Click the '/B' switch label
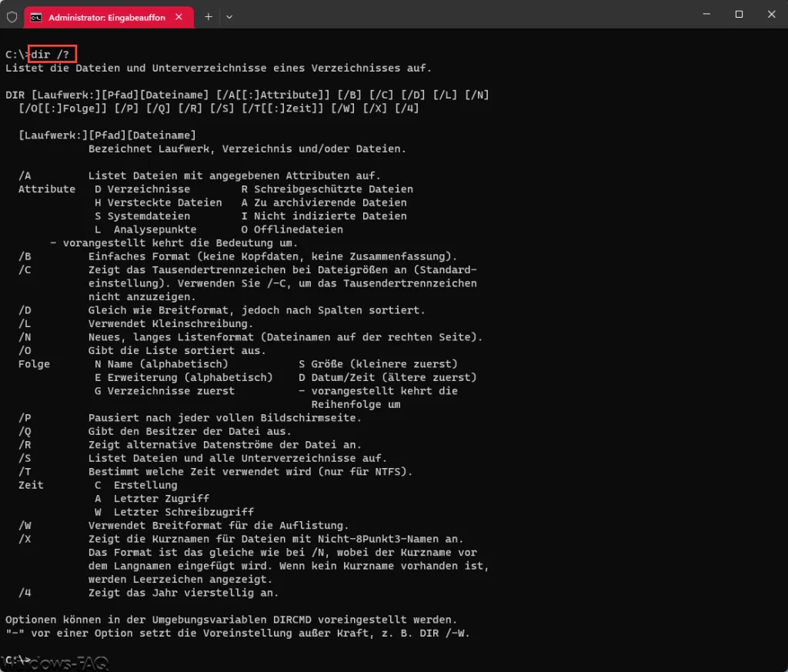 pos(25,256)
